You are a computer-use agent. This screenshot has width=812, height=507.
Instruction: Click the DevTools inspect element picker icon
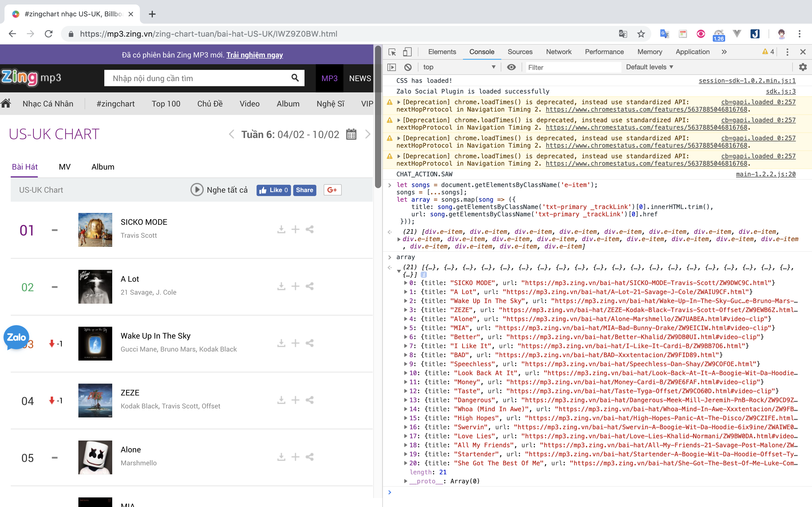(x=392, y=52)
